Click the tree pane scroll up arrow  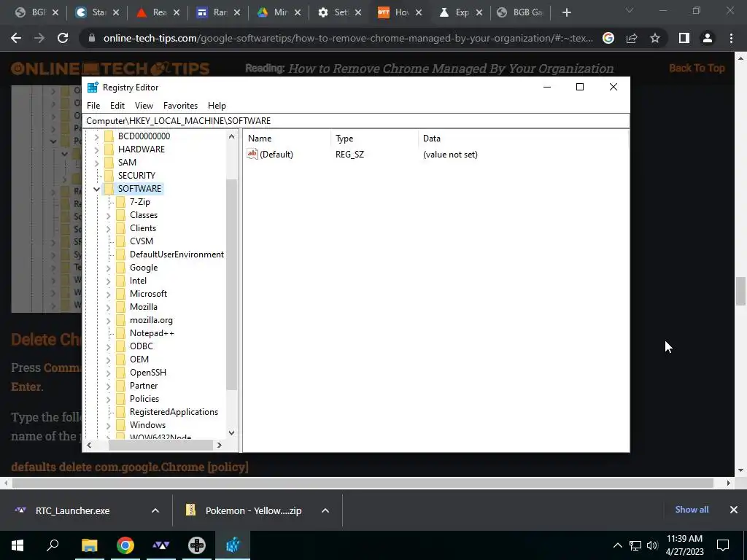pos(231,136)
